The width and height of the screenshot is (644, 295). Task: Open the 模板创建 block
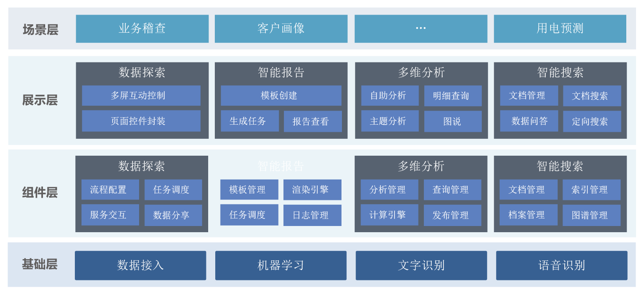[281, 96]
